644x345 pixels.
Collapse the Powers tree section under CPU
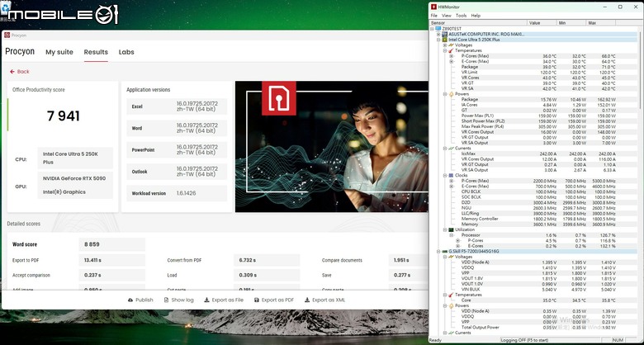pos(445,94)
